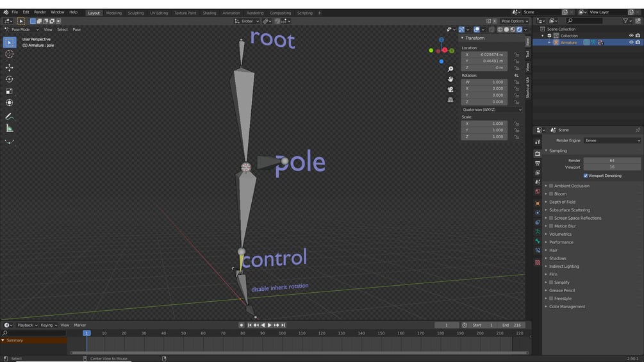The height and width of the screenshot is (362, 644).
Task: Toggle auto keying record button
Action: [241, 325]
